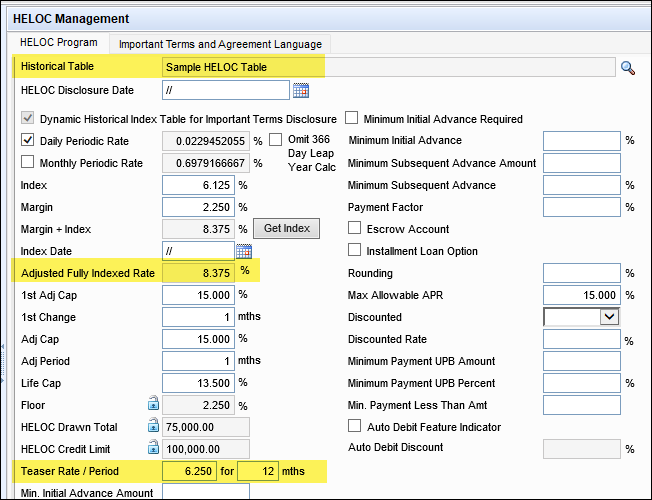
Task: Click the Teaser Rate value field
Action: [189, 470]
